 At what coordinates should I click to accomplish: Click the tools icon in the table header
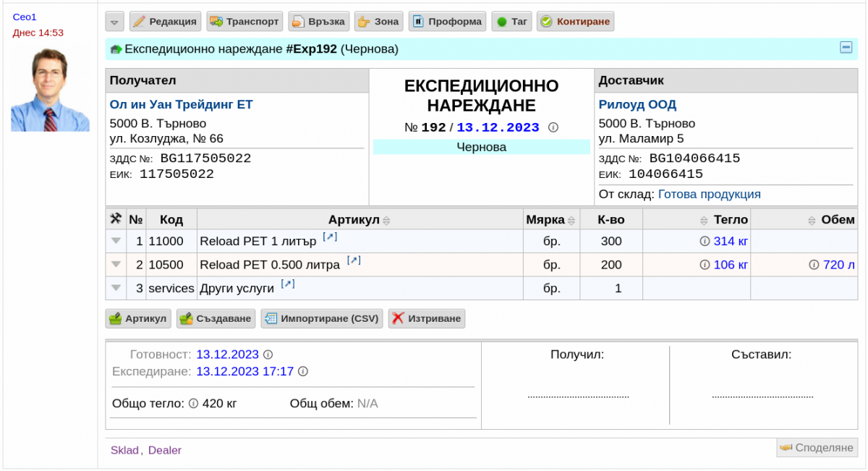tap(115, 219)
